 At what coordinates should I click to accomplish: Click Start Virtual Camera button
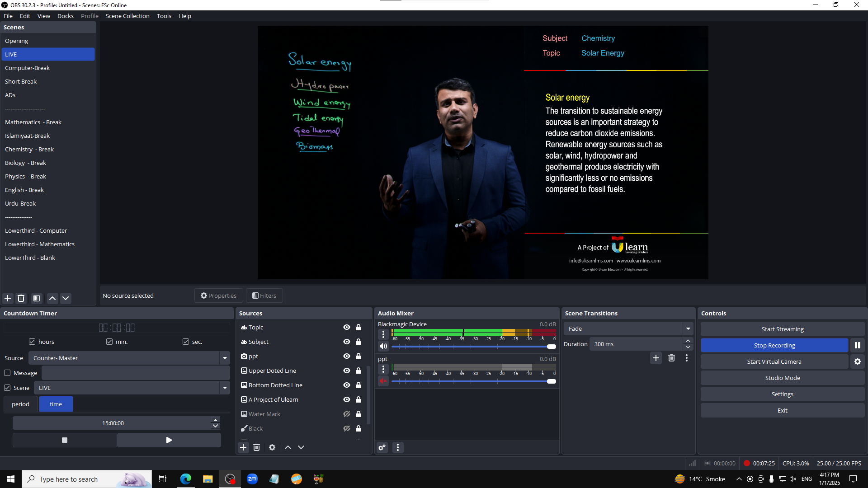point(774,361)
